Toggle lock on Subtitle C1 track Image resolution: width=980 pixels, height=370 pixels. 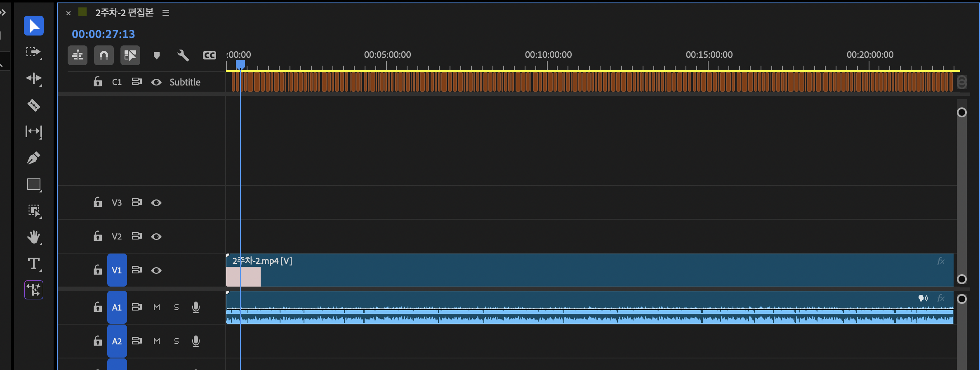click(98, 82)
